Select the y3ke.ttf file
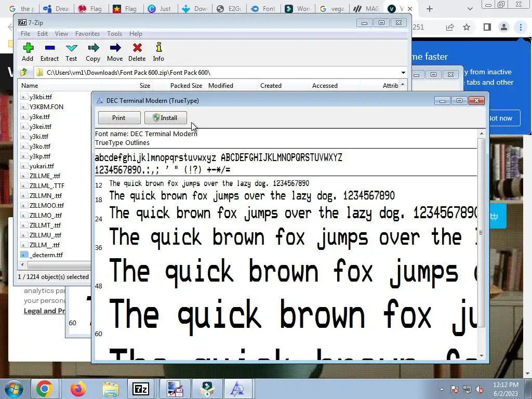This screenshot has width=532, height=399. (x=39, y=117)
